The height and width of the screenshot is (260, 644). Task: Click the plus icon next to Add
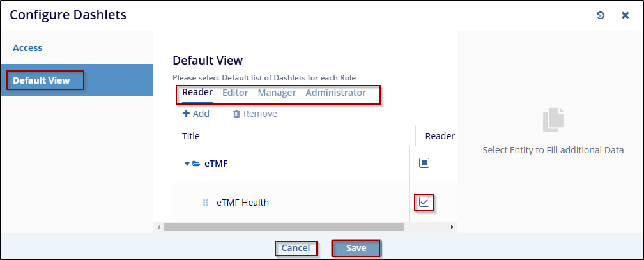[186, 114]
